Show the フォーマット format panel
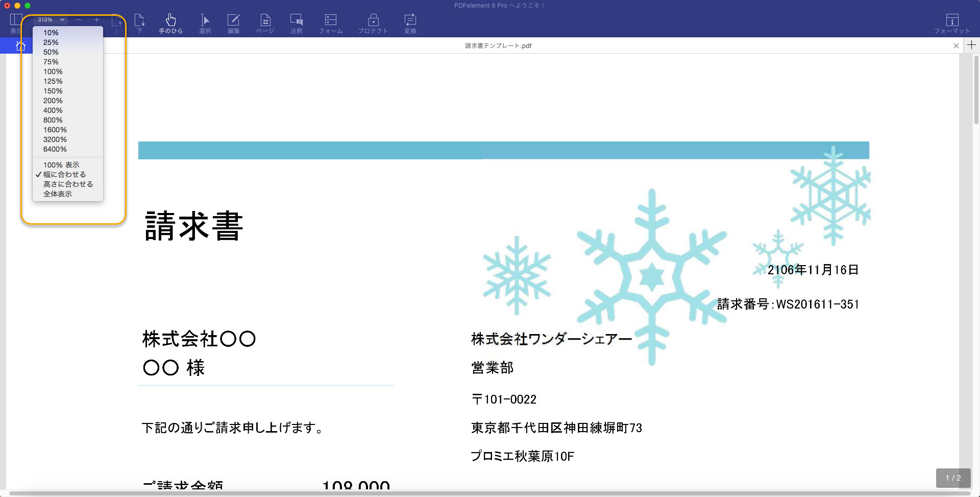Image resolution: width=980 pixels, height=497 pixels. click(x=952, y=23)
